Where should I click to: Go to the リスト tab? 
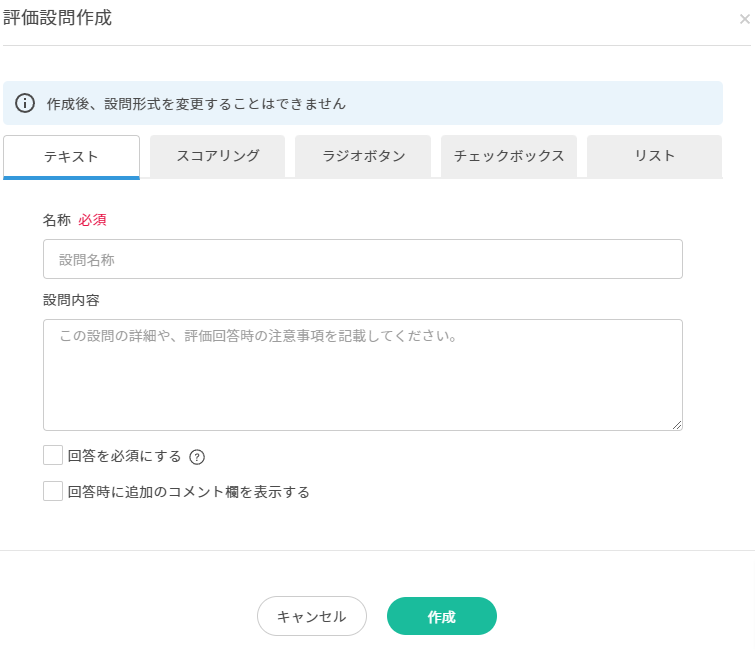coord(654,156)
